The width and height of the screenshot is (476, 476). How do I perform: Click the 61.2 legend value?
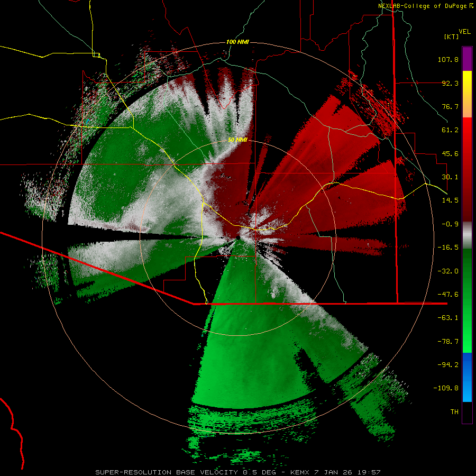(x=450, y=130)
